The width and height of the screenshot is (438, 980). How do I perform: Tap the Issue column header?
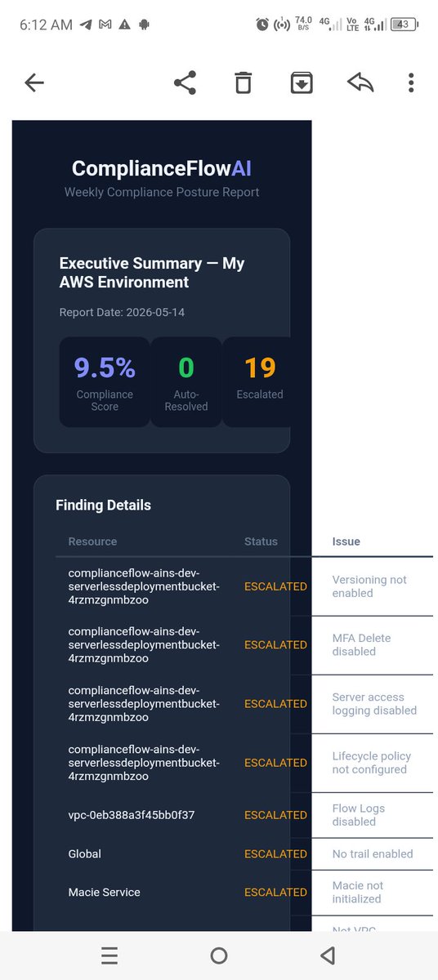click(346, 541)
